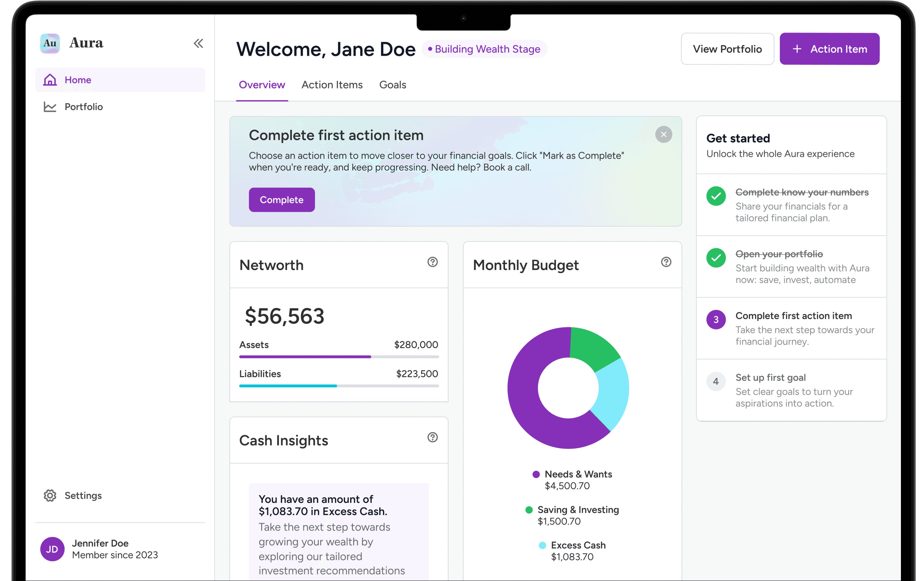Viewport: 924px width, 581px height.
Task: Click the JD profile avatar
Action: tap(52, 549)
